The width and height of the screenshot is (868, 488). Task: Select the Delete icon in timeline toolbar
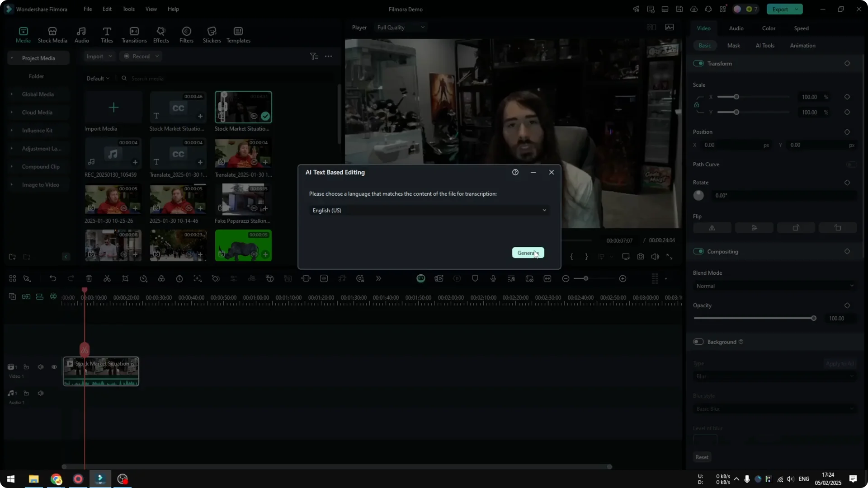pyautogui.click(x=89, y=278)
